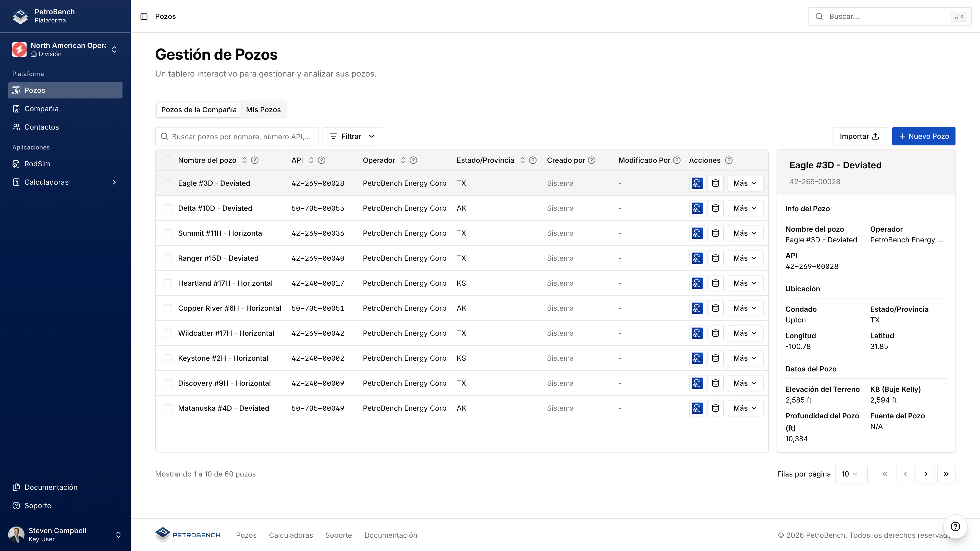Viewport: 980px width, 551px height.
Task: Click the sidebar toggle icon beside Pozos
Action: click(x=144, y=16)
